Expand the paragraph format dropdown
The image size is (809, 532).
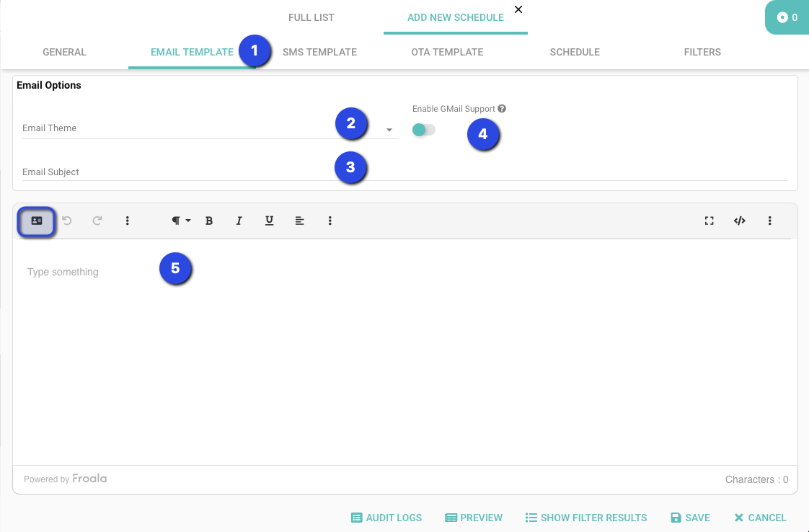pos(181,221)
